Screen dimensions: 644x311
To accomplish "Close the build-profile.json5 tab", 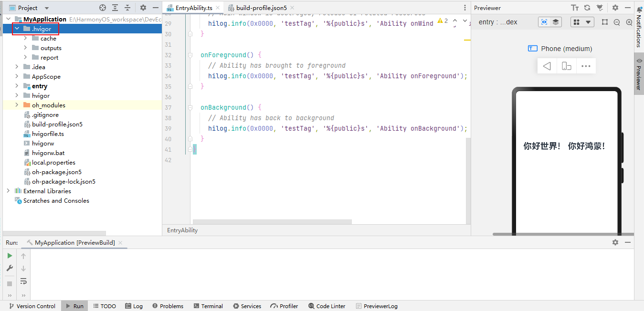I will pyautogui.click(x=292, y=8).
